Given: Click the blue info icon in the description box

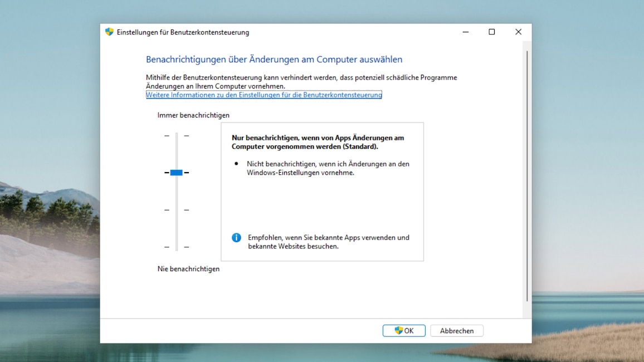Looking at the screenshot, I should point(236,237).
